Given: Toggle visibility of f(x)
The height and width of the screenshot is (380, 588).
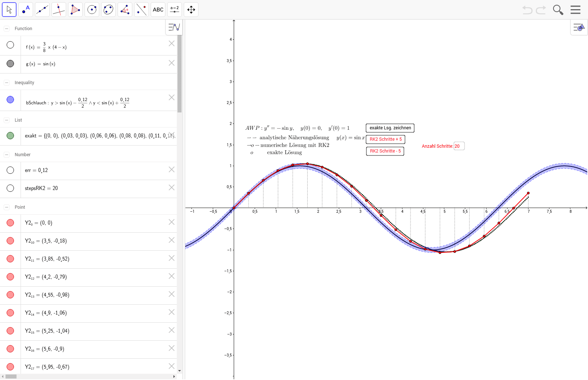Looking at the screenshot, I should (x=10, y=45).
